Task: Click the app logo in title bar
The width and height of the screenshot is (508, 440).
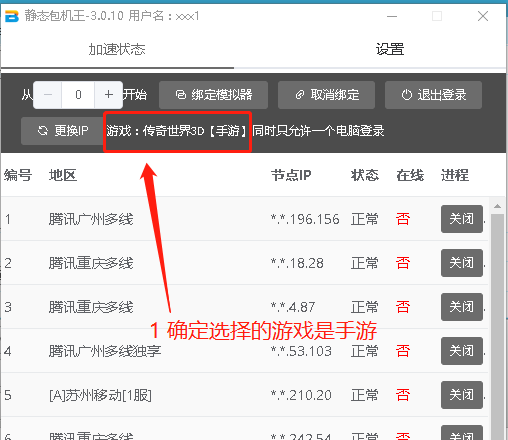Action: coord(12,16)
